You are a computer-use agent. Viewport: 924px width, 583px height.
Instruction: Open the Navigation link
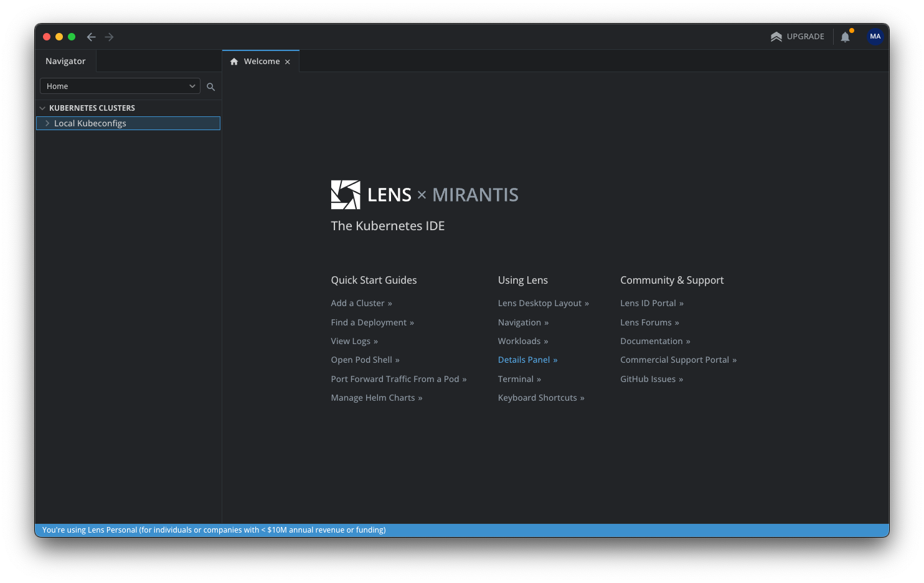point(524,322)
